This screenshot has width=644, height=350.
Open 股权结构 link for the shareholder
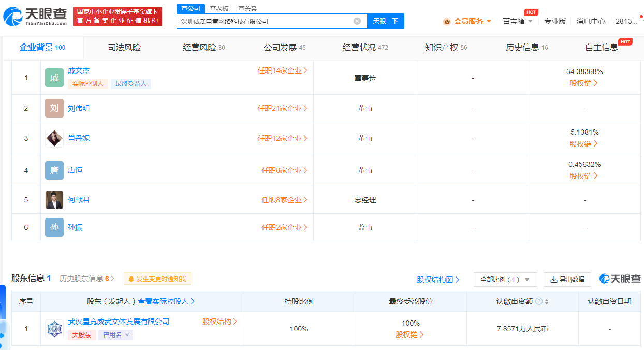[219, 322]
